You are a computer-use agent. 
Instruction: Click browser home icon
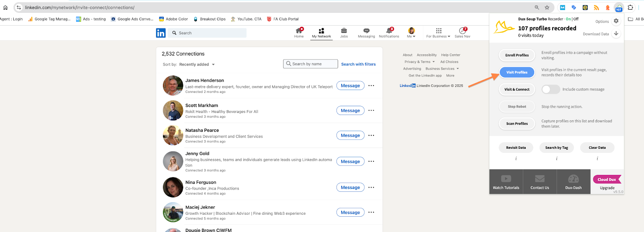pyautogui.click(x=5, y=7)
